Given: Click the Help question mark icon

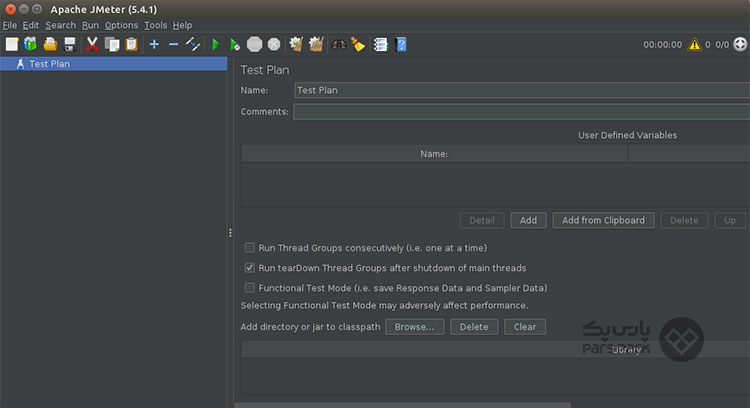Looking at the screenshot, I should 401,44.
